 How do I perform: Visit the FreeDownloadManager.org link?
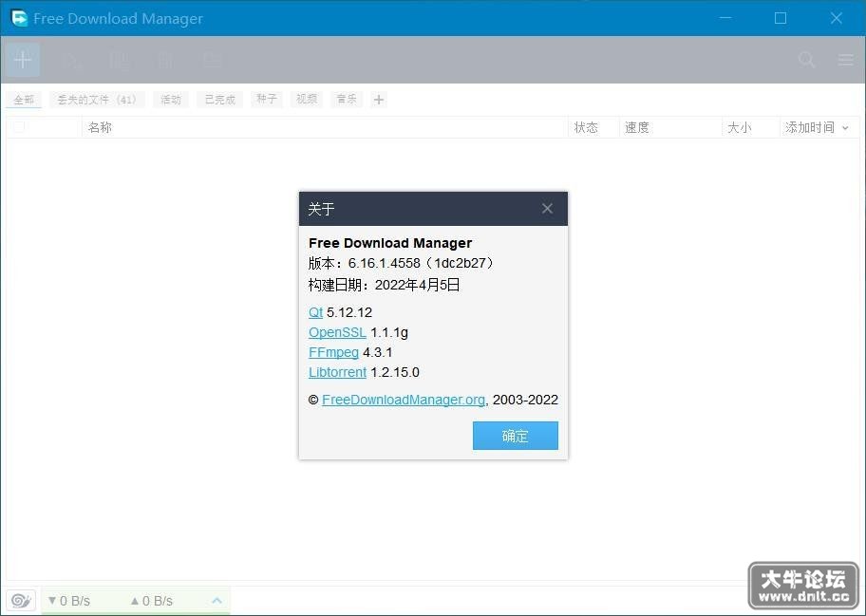click(x=404, y=400)
